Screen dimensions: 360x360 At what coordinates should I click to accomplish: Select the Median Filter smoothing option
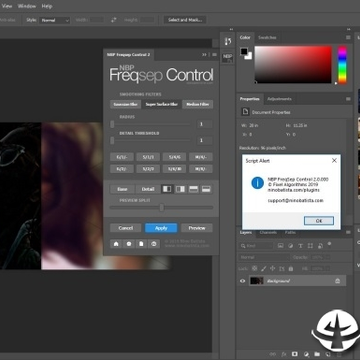[x=197, y=104]
